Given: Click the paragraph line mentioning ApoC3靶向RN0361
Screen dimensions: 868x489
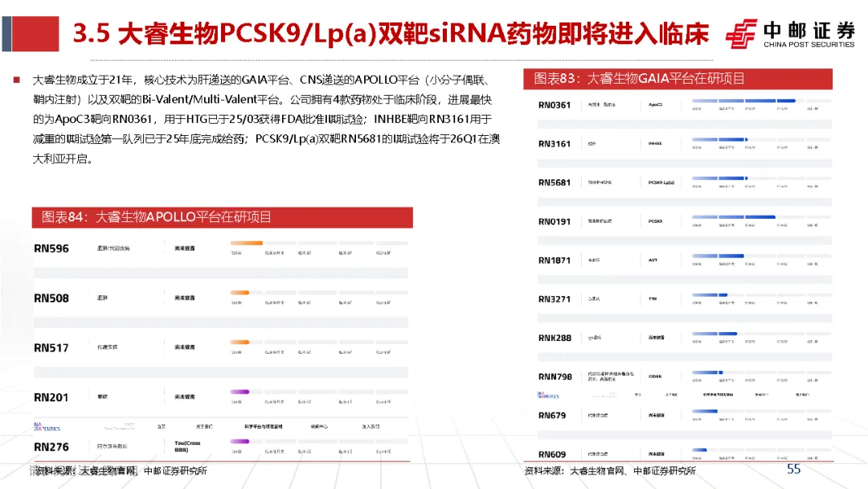Looking at the screenshot, I should [x=262, y=119].
